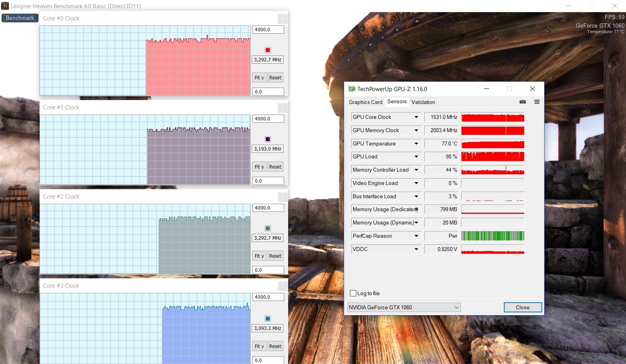Expand the Memory Controller Load dropdown
Viewport: 626px width, 364px height.
416,170
